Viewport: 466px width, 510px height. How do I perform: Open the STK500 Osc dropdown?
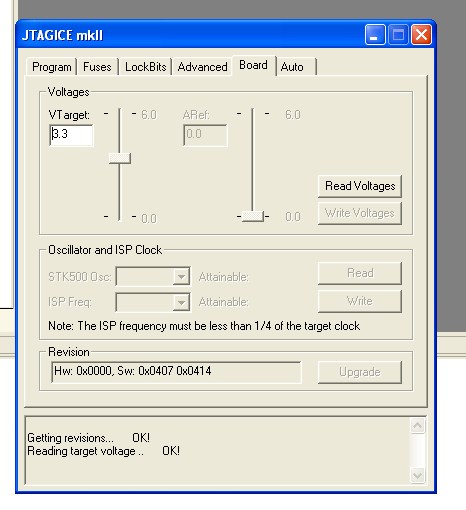click(153, 276)
